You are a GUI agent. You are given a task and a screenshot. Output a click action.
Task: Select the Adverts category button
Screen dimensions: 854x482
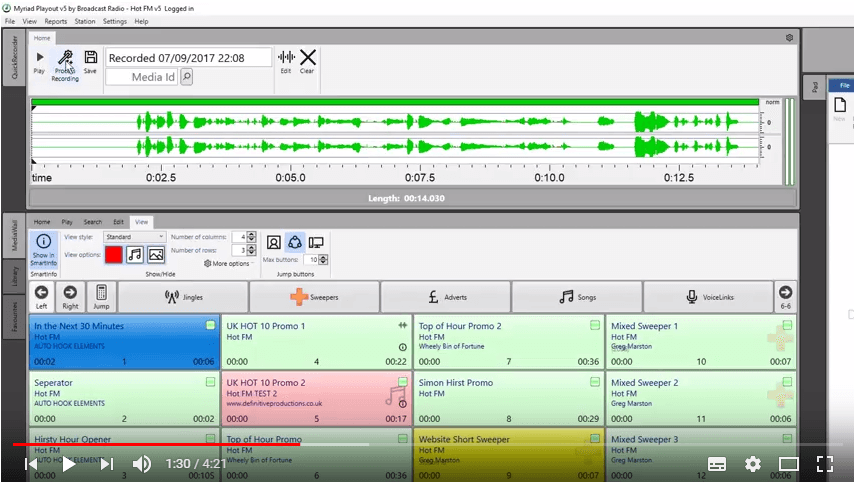click(x=445, y=297)
